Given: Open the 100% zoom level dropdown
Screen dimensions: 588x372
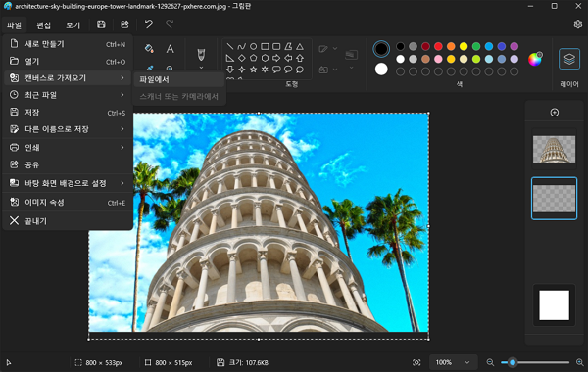Looking at the screenshot, I should 453,362.
